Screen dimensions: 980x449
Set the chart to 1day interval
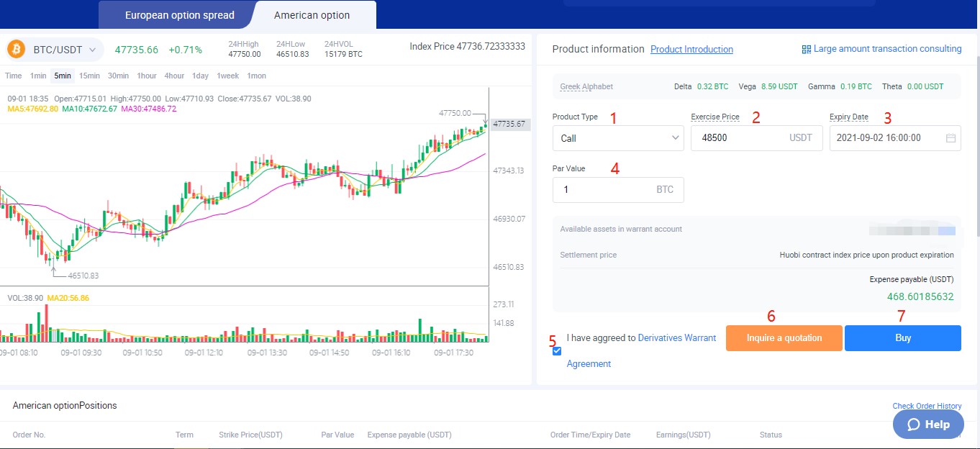pyautogui.click(x=200, y=76)
